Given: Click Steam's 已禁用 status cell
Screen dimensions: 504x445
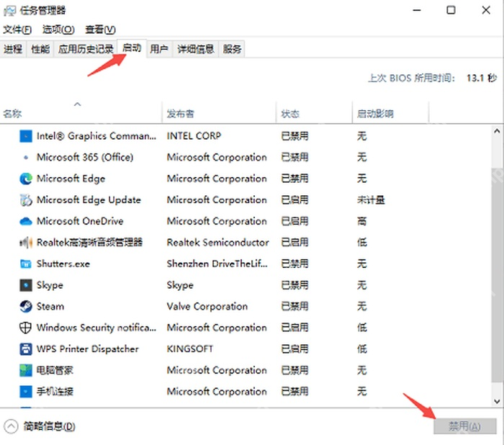Looking at the screenshot, I should 294,307.
